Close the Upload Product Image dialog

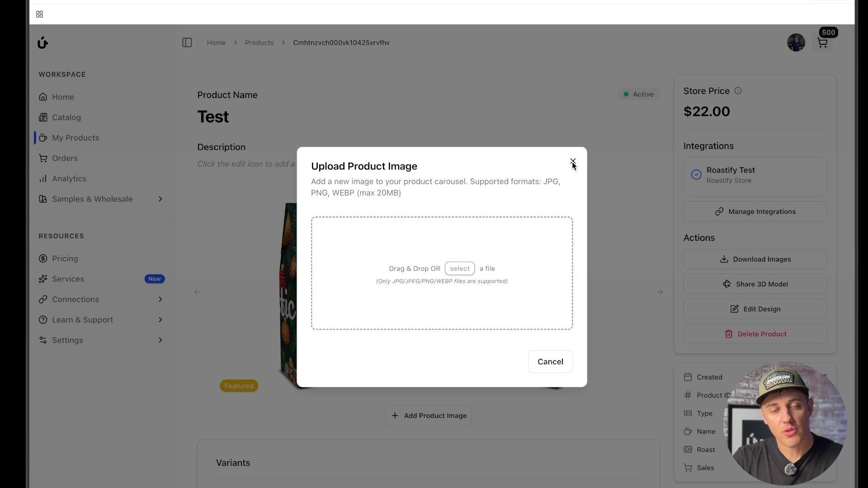coord(573,161)
